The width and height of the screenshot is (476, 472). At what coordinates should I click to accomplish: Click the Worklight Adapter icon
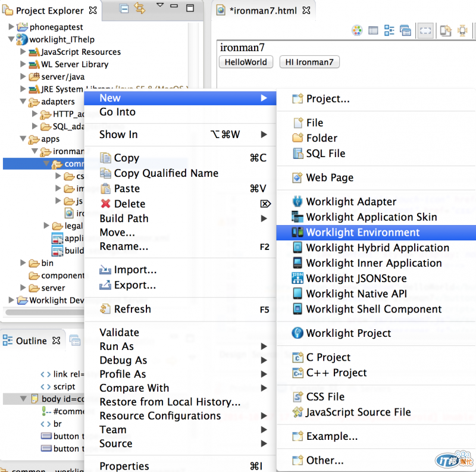click(297, 202)
